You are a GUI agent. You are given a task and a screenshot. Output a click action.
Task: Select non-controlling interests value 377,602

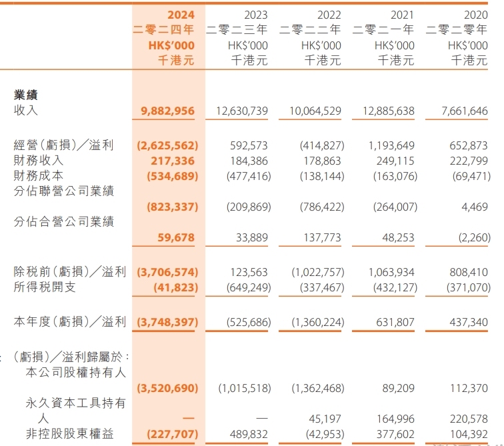pyautogui.click(x=395, y=434)
